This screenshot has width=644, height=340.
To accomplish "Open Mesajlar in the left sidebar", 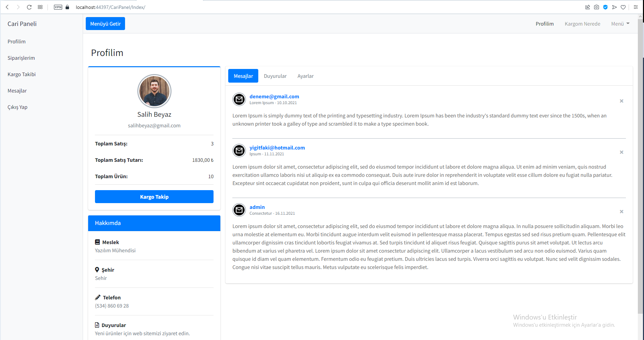I will click(x=17, y=91).
